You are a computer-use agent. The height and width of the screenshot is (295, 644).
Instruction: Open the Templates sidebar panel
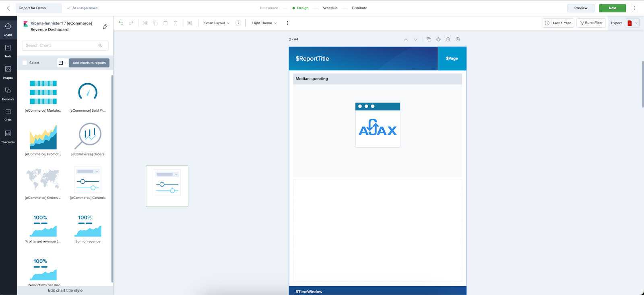(x=8, y=136)
